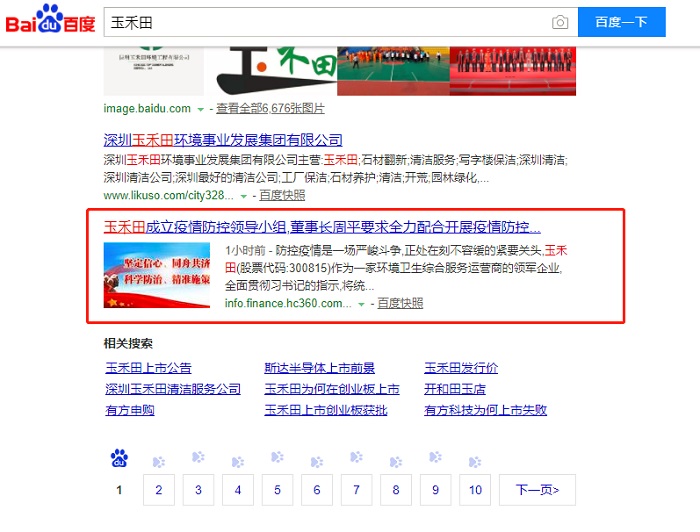Go to results page 5
The height and width of the screenshot is (532, 700).
pos(277,490)
